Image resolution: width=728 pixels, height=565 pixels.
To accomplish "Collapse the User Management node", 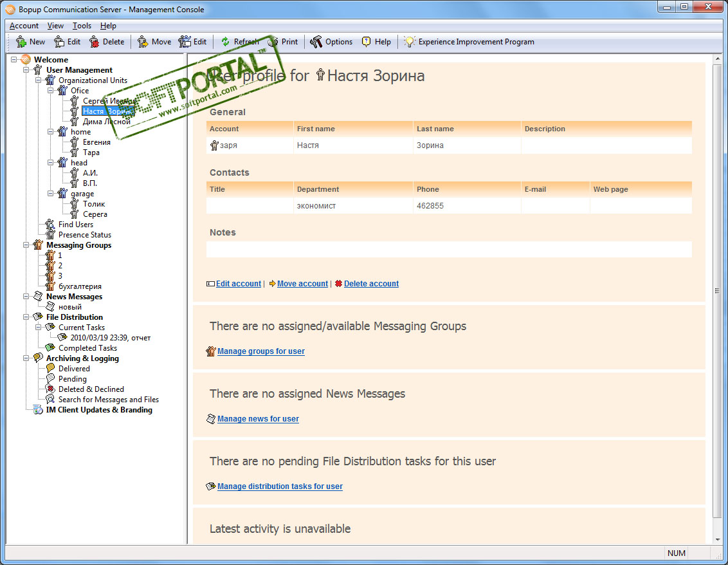I will (26, 69).
